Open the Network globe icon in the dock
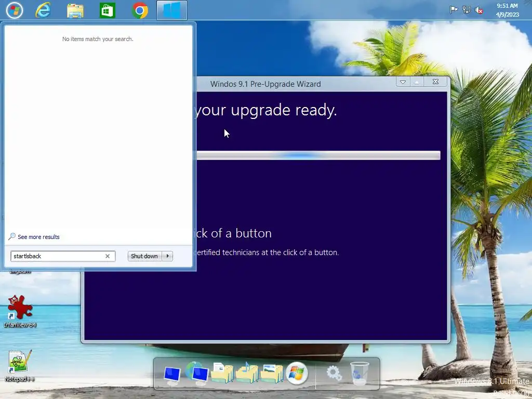The image size is (532, 399). 197,373
